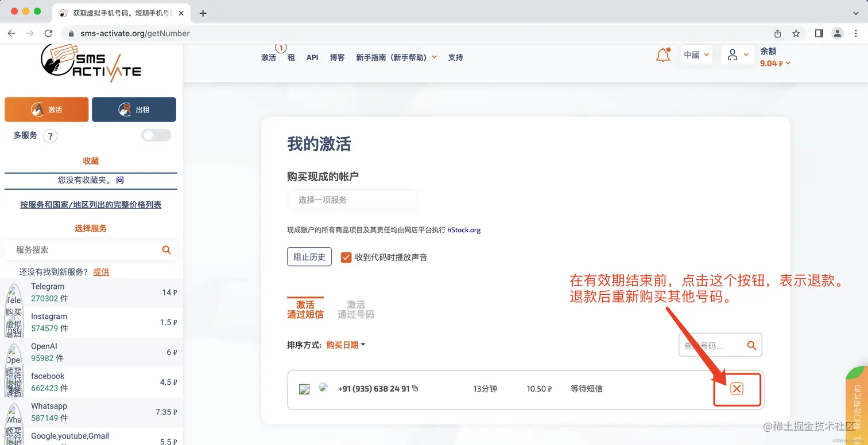Select Google,youtube,Gmail service
This screenshot has height=445, width=868.
click(x=91, y=436)
